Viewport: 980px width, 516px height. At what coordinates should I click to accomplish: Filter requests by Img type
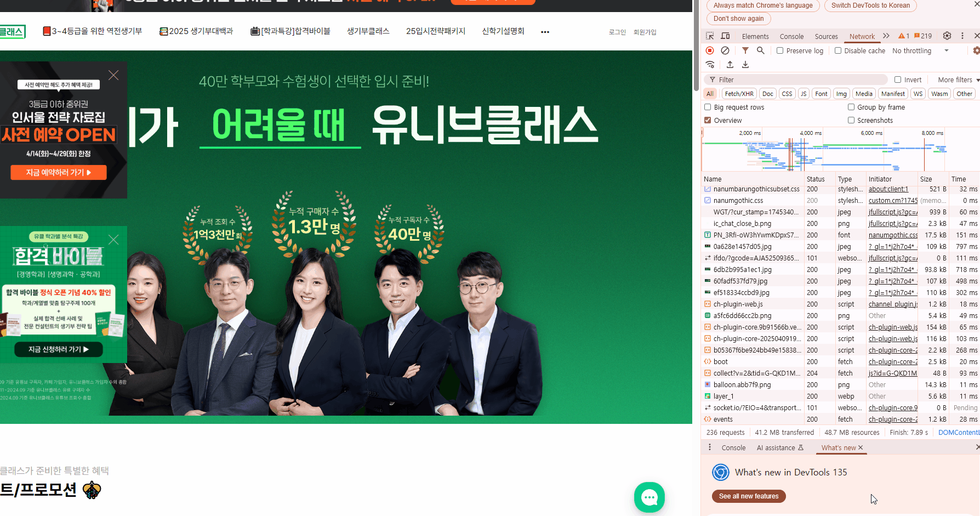[841, 94]
